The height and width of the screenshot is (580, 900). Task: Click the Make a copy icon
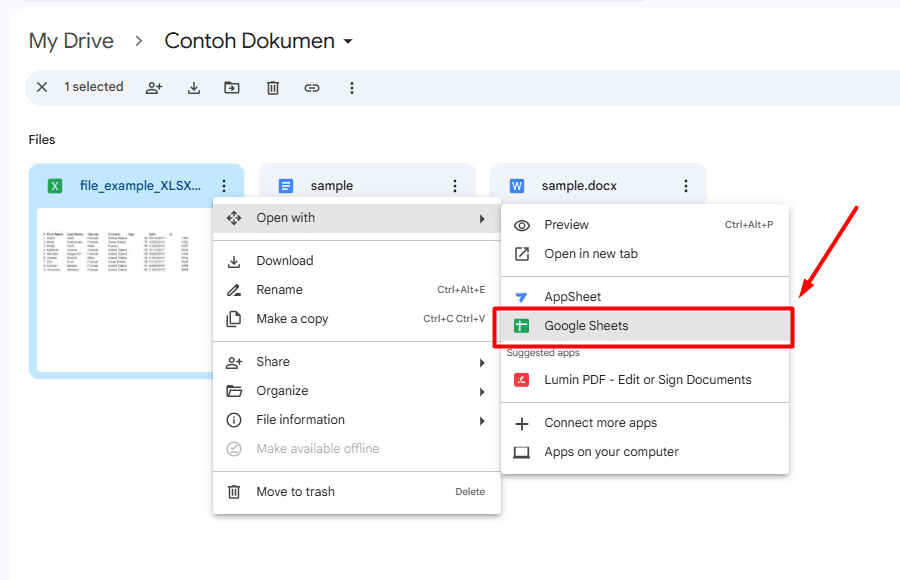[234, 319]
